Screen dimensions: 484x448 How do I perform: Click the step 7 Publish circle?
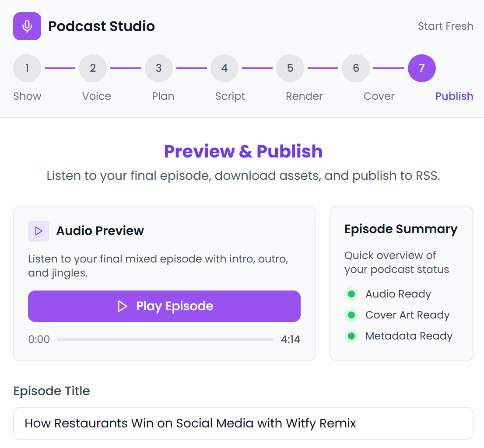pyautogui.click(x=421, y=68)
